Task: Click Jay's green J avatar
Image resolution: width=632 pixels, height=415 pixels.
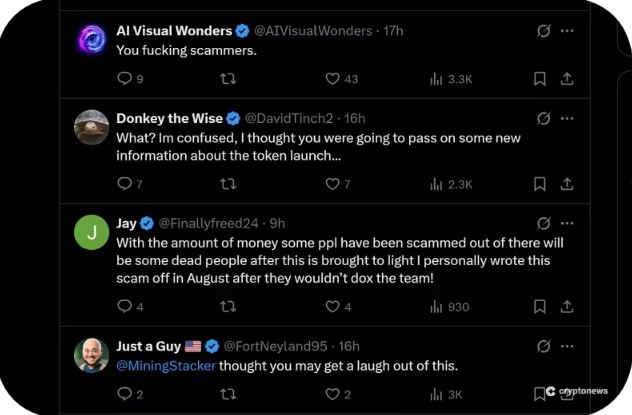Action: point(91,232)
